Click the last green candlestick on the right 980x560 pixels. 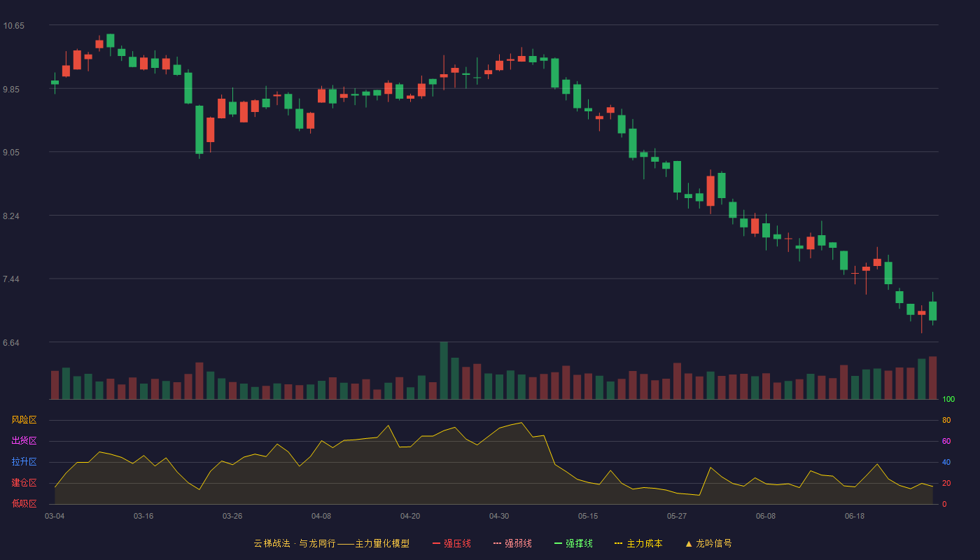932,311
